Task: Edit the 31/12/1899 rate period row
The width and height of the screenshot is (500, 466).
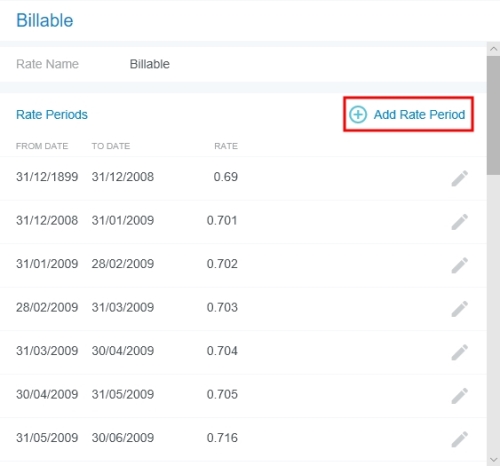Action: (x=460, y=178)
